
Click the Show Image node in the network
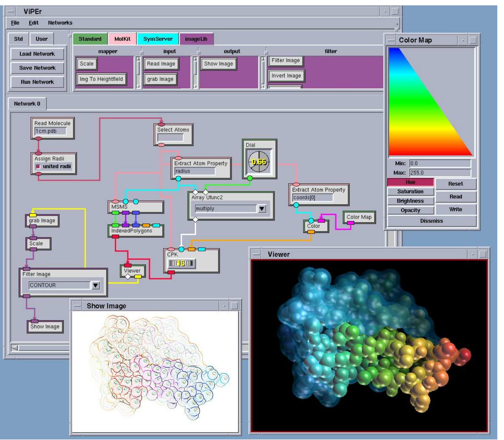[45, 327]
